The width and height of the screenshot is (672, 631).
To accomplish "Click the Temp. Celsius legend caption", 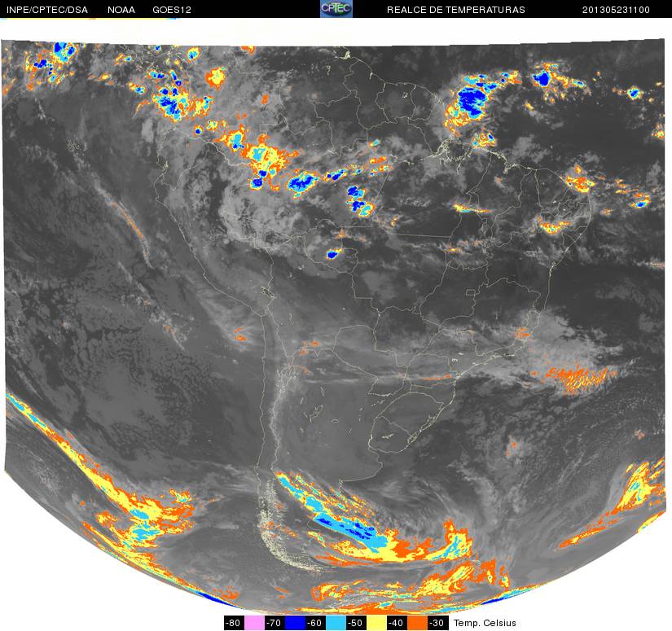I will (485, 623).
